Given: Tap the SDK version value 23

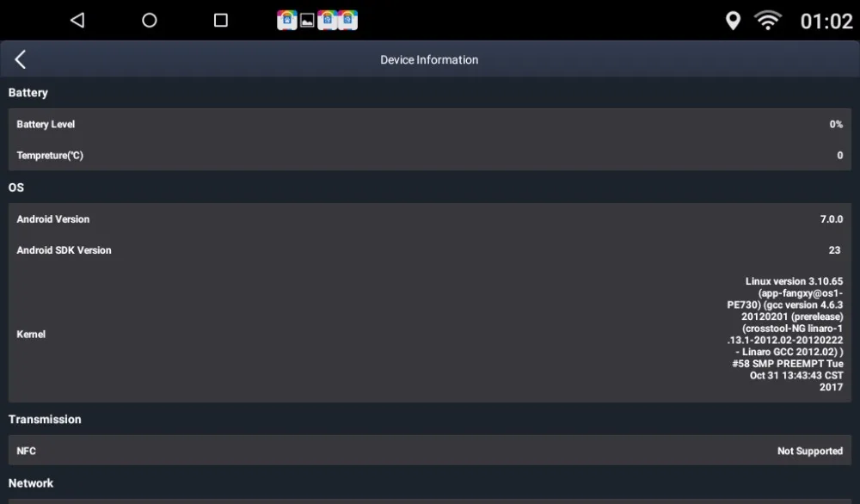Looking at the screenshot, I should [x=834, y=250].
